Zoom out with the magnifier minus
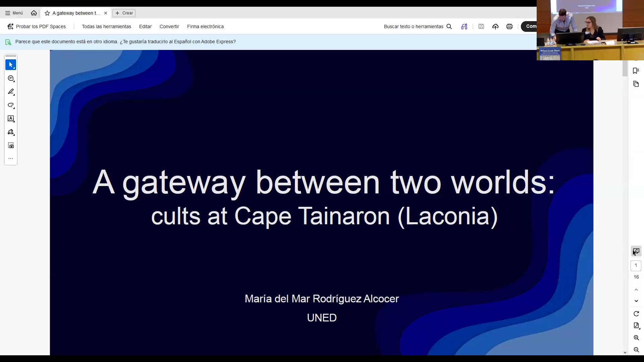This screenshot has width=644, height=362. (x=636, y=350)
